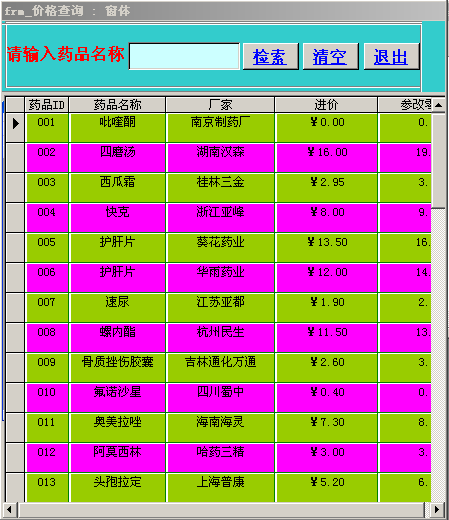Click the 杭州民生 manufacturer cell
This screenshot has width=449, height=520.
tap(221, 338)
